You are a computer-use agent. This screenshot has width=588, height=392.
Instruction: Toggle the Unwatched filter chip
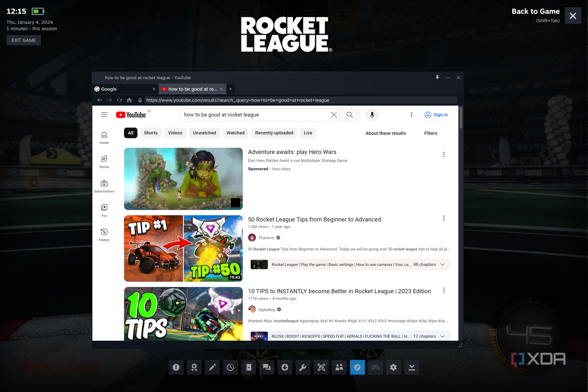coord(204,133)
